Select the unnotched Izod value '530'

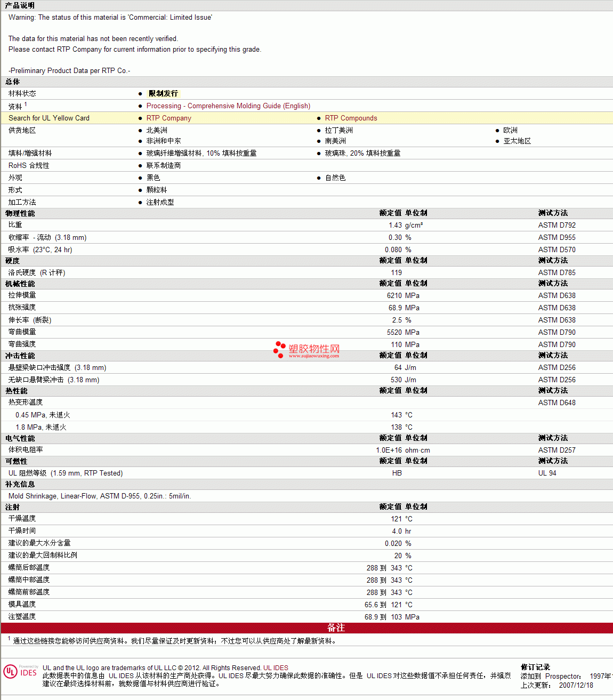pos(397,380)
